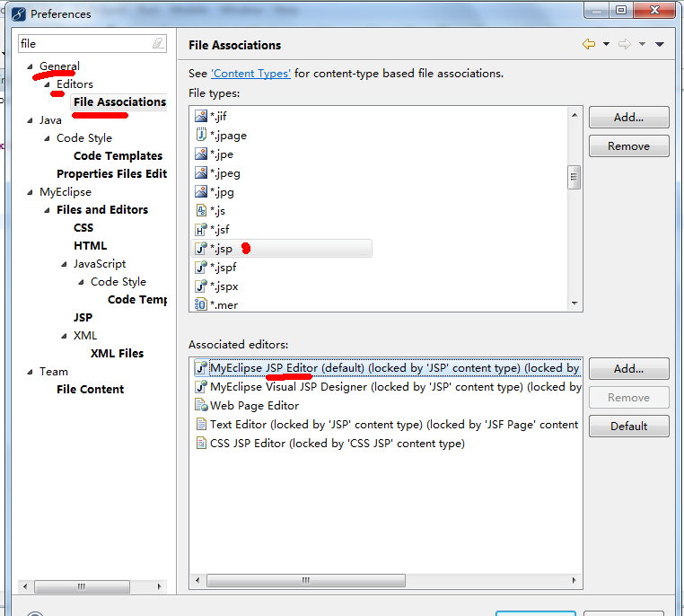This screenshot has height=616, width=684.
Task: Click the CSS JSP Editor icon
Action: (202, 444)
